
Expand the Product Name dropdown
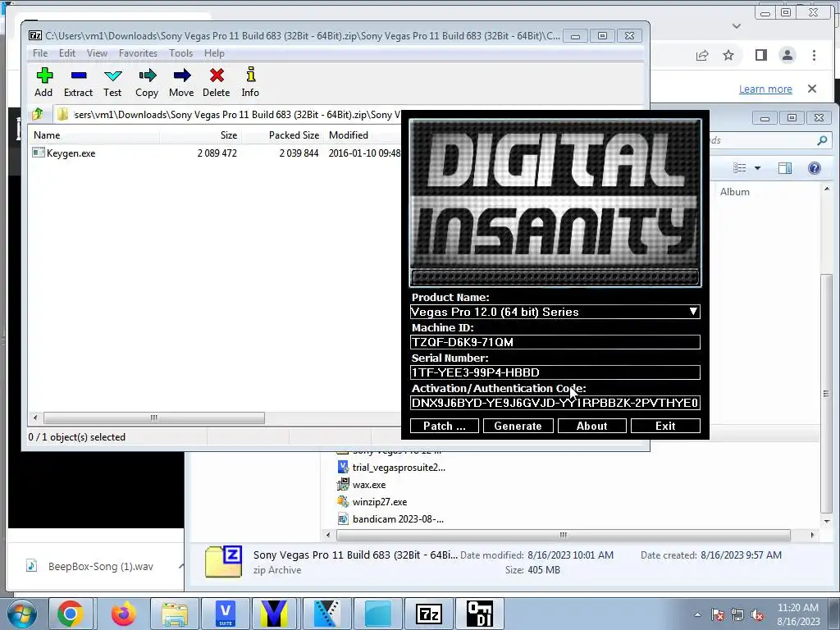[693, 312]
